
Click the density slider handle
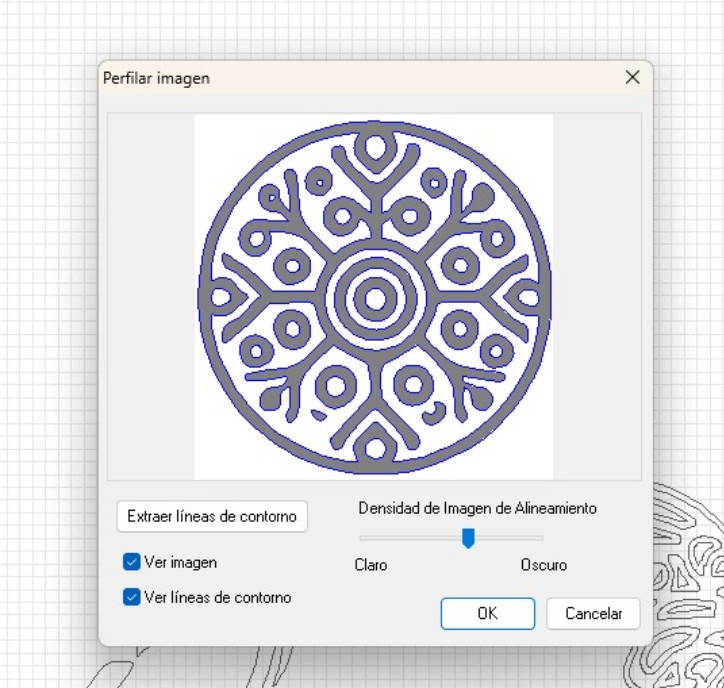coord(468,538)
